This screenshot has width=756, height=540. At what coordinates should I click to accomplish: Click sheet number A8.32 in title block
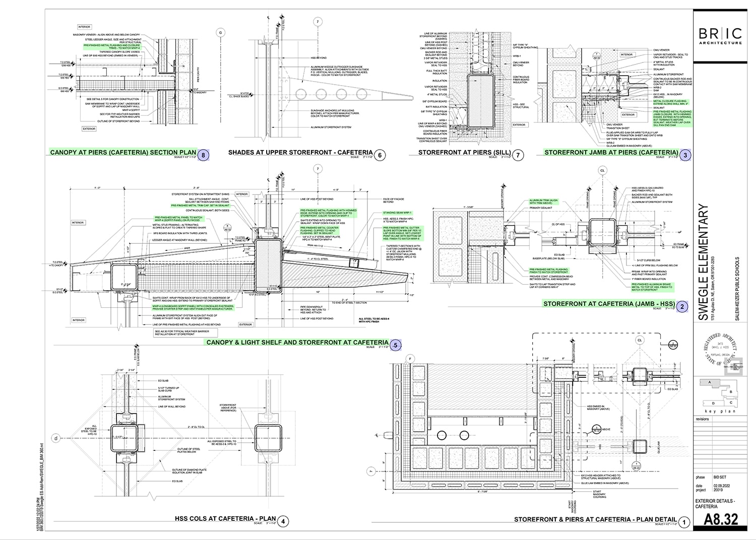721,519
